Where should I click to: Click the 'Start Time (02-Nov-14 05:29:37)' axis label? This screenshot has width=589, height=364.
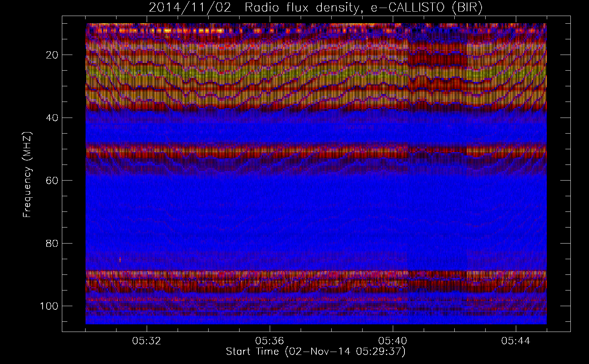tap(316, 352)
